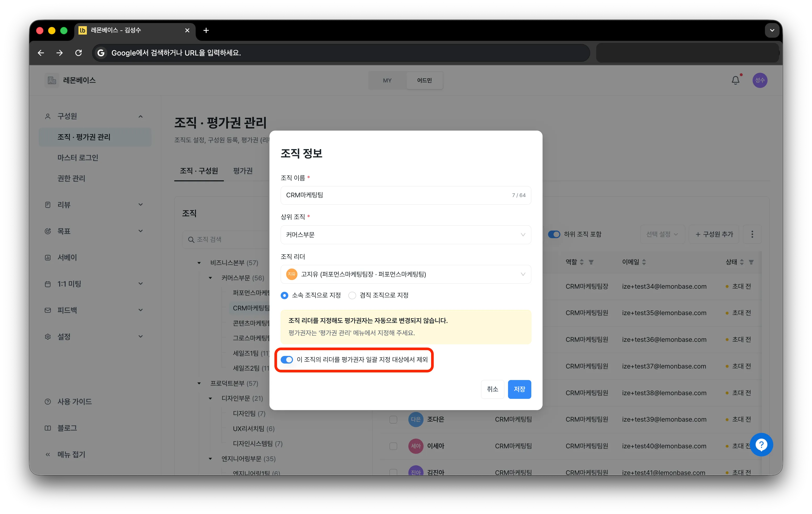Select the 평가권 tab
Viewport: 812px width, 514px height.
tap(243, 171)
